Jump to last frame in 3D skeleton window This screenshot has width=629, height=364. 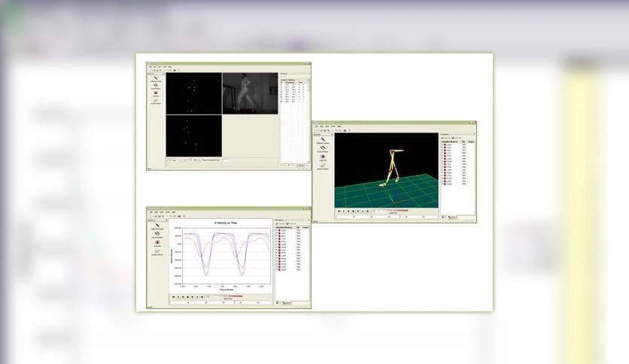(367, 211)
